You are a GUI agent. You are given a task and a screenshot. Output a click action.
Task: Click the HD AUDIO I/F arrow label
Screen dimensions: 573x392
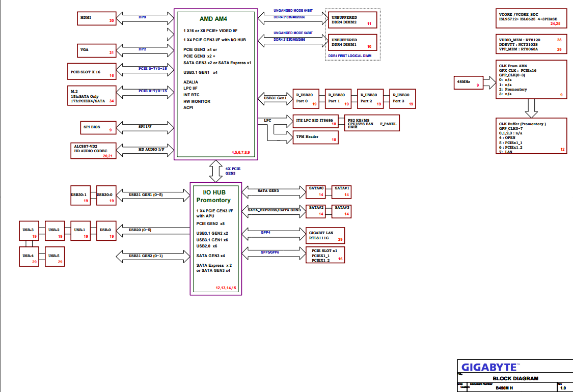pos(151,149)
